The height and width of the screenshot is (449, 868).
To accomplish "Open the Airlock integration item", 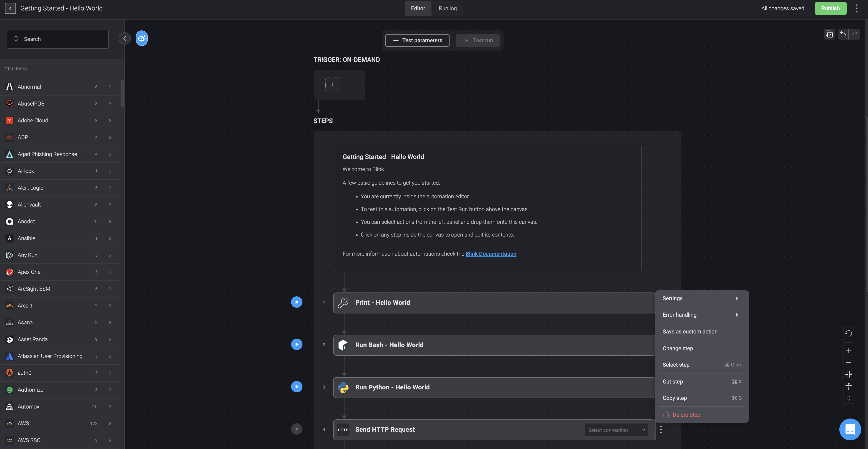I will 60,171.
